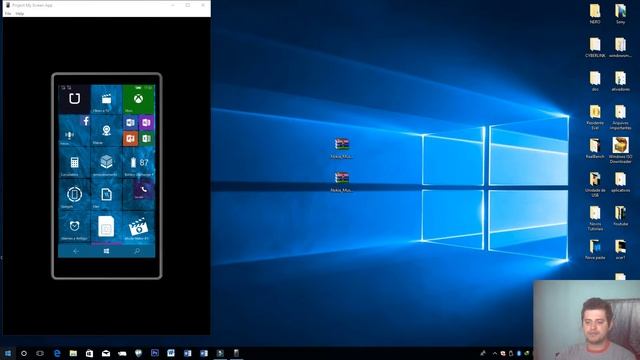
Task: Show hidden system tray icons chevron
Action: 495,353
